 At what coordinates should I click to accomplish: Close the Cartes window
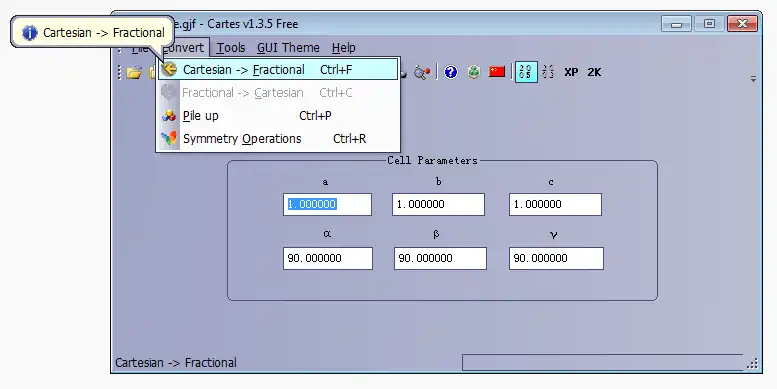pyautogui.click(x=742, y=24)
